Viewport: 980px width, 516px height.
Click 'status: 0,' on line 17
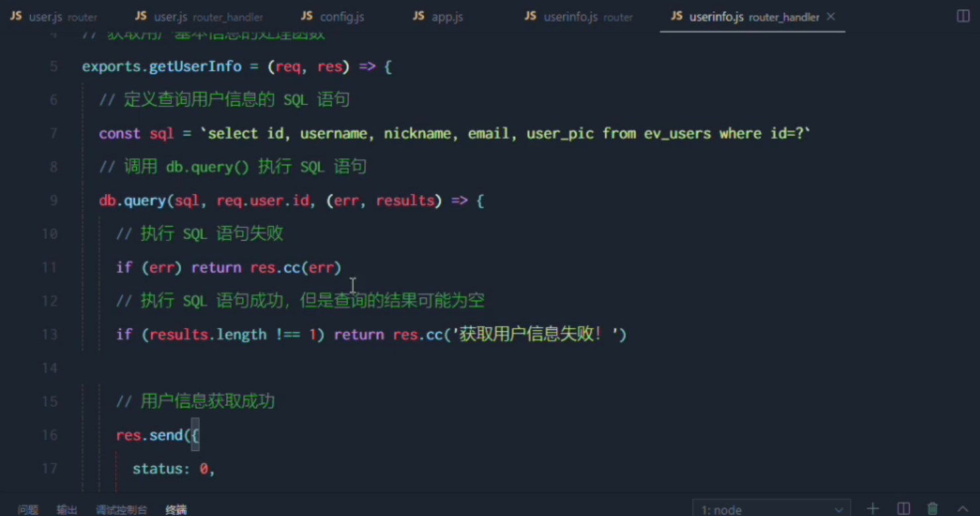[x=174, y=468]
